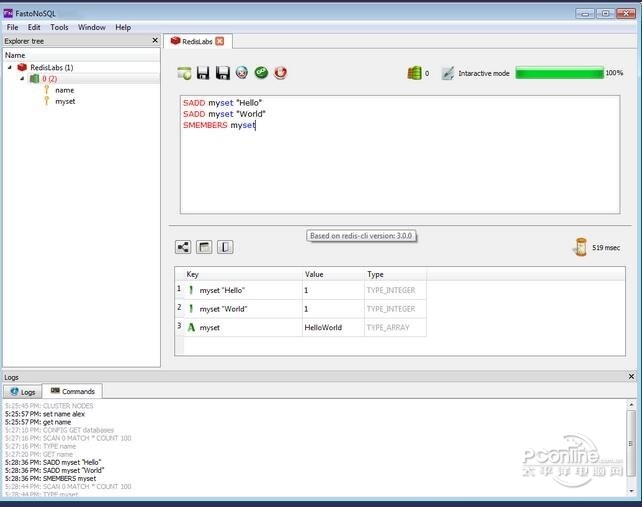Click the logs scrollbar down arrow
This screenshot has width=642, height=507.
tap(631, 490)
